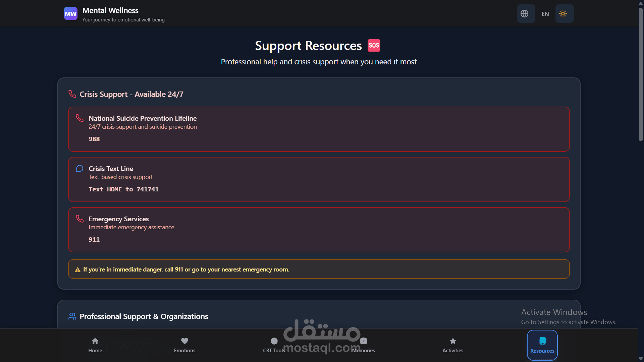Select the EN language label
This screenshot has width=644, height=362.
click(545, 14)
